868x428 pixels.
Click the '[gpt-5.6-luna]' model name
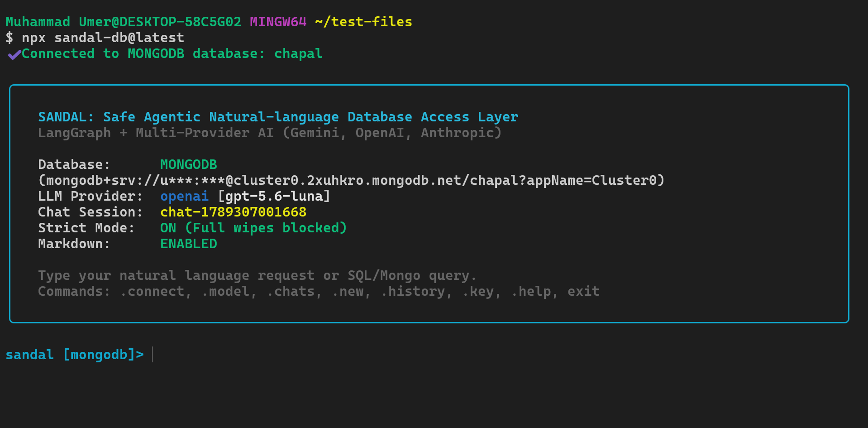click(274, 196)
